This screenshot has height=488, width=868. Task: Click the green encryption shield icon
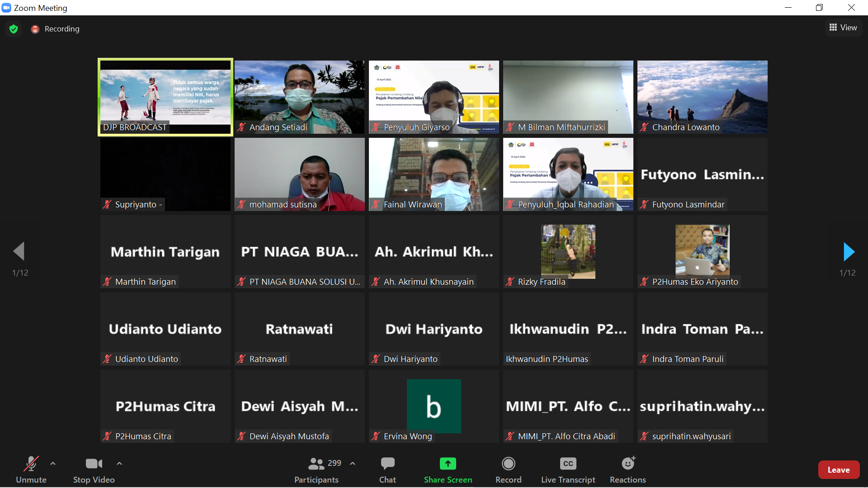[x=14, y=29]
